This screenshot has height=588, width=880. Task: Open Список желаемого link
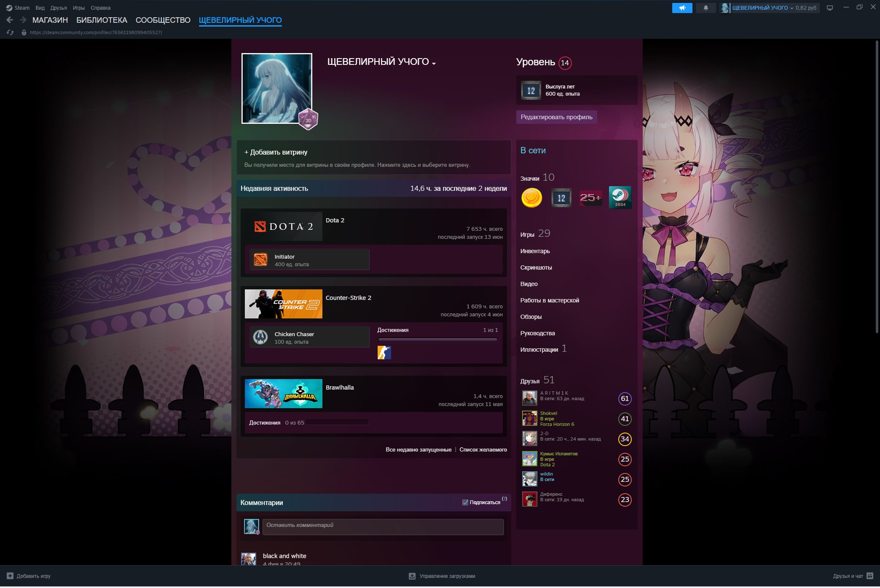pyautogui.click(x=483, y=449)
